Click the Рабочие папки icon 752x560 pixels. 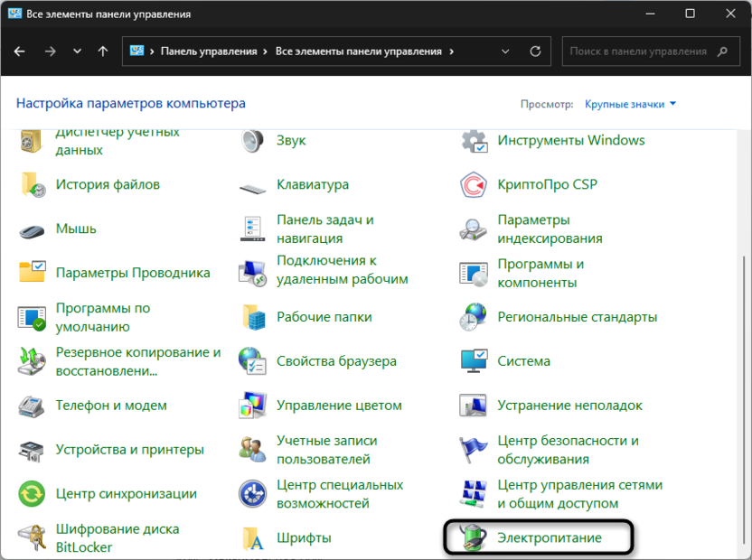click(253, 317)
